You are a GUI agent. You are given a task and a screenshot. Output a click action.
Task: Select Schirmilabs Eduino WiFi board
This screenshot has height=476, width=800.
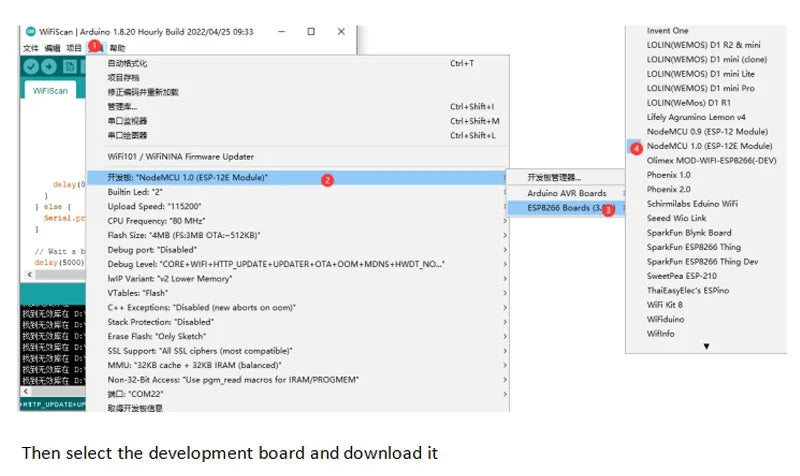[706, 204]
